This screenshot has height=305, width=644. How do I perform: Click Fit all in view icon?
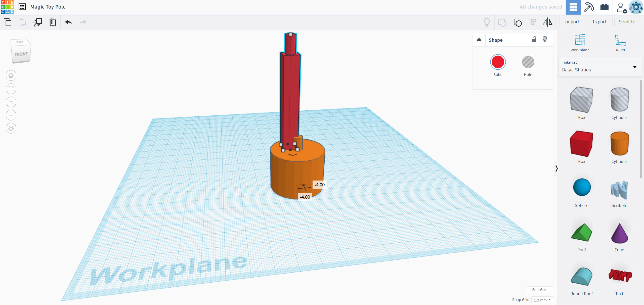(x=11, y=89)
